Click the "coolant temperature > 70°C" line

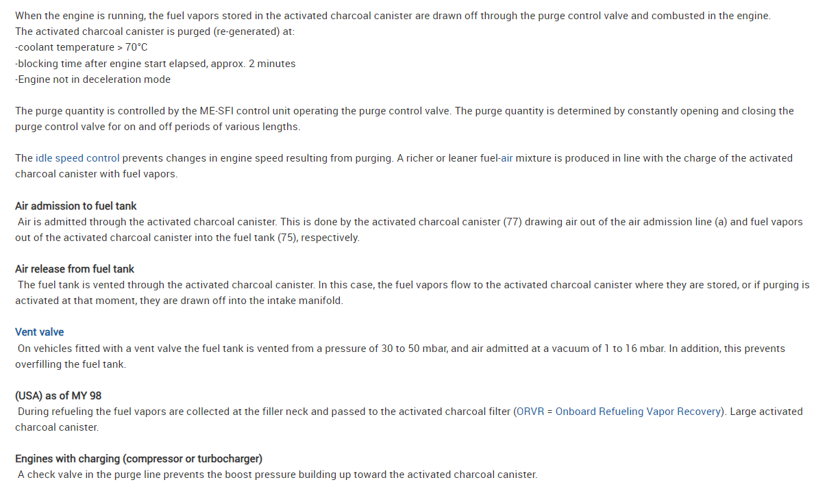tap(82, 47)
